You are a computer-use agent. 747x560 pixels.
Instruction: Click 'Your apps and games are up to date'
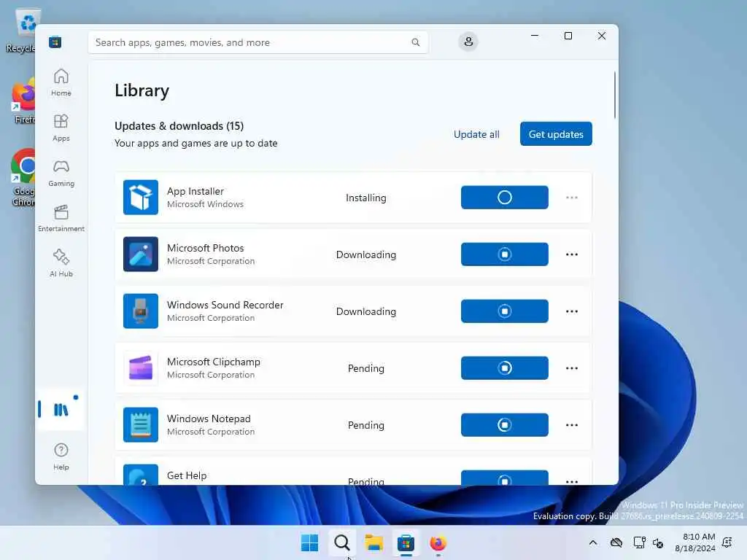pos(196,143)
